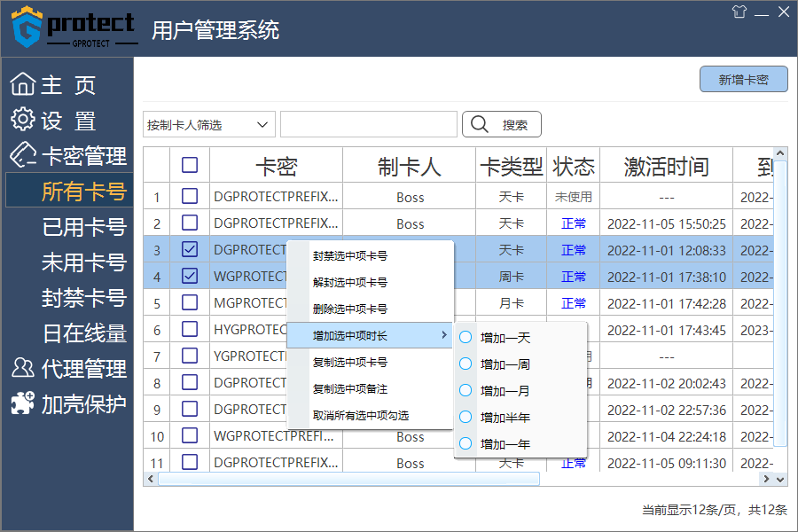Click the 状态 column header
798x532 pixels.
[574, 166]
